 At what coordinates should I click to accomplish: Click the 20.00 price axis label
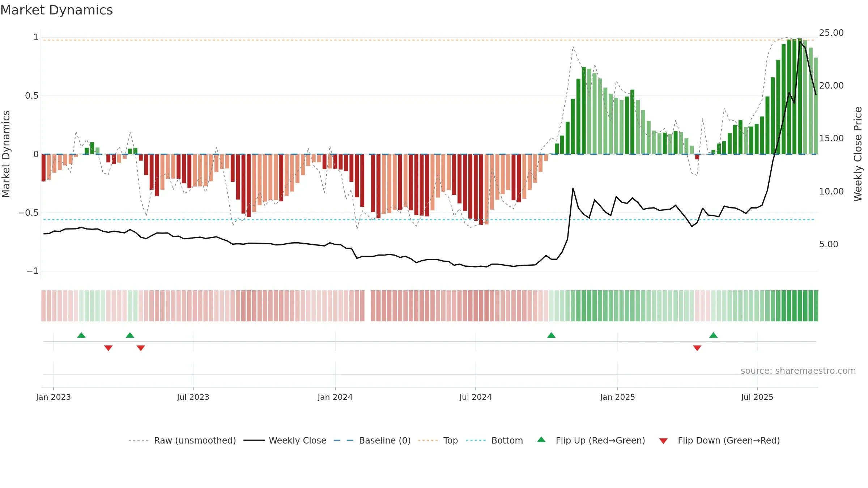831,86
